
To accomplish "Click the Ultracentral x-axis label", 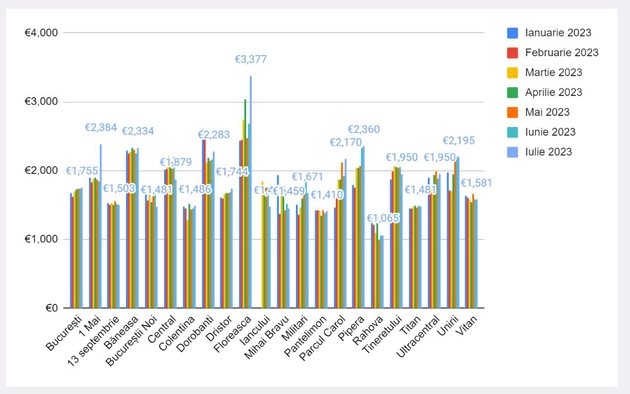I will pos(418,337).
